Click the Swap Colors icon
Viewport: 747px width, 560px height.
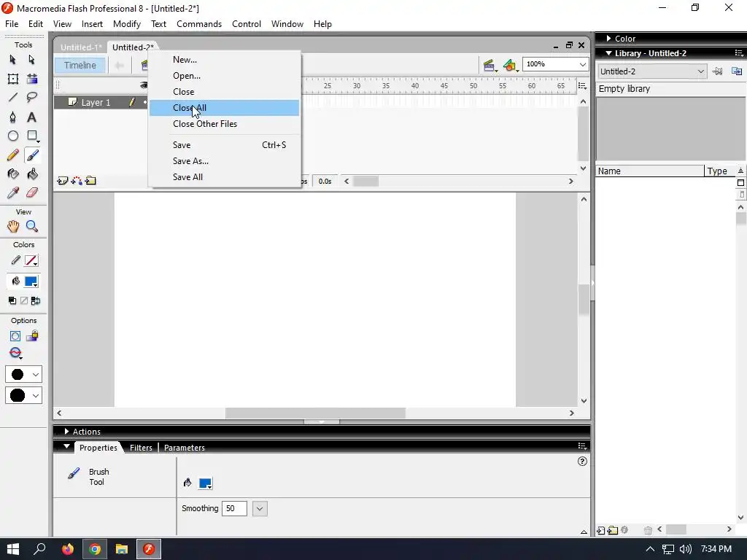(x=36, y=300)
